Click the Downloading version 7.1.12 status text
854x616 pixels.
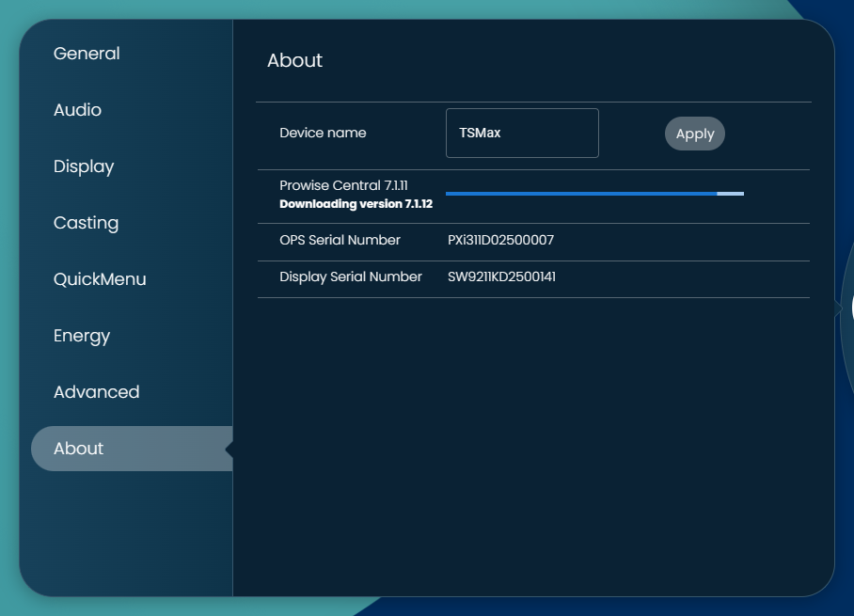point(356,204)
